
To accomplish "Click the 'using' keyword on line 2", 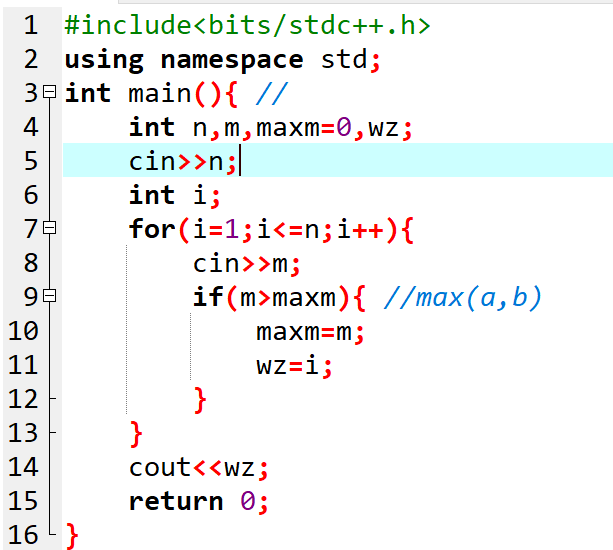I will (x=104, y=61).
